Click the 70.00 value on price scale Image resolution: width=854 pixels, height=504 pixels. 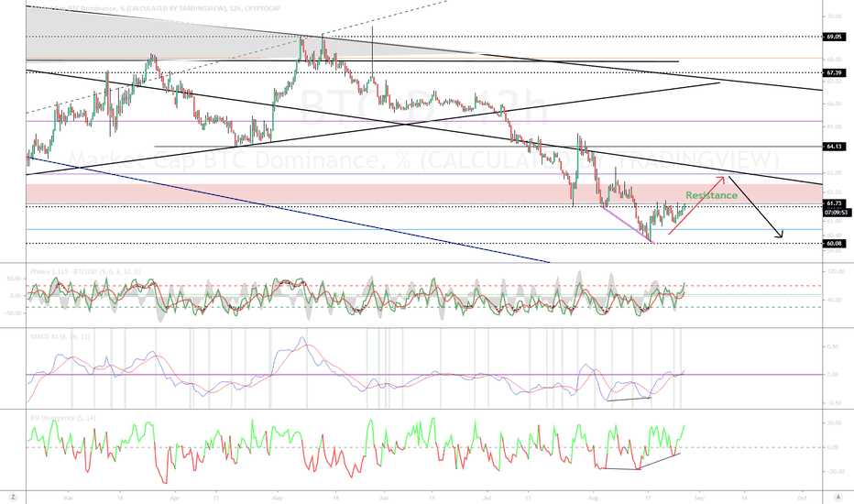[835, 16]
